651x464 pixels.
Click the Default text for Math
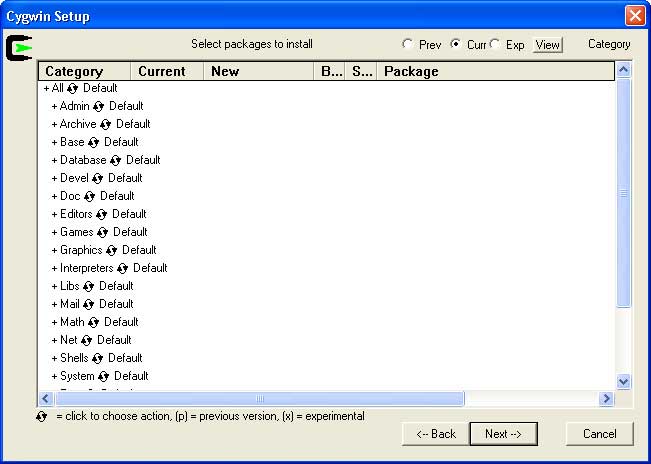coord(121,322)
